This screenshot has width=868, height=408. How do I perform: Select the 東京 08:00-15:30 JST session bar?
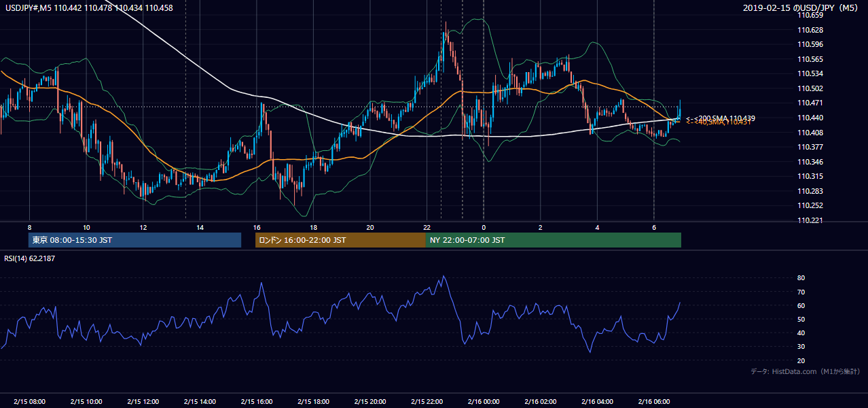134,240
